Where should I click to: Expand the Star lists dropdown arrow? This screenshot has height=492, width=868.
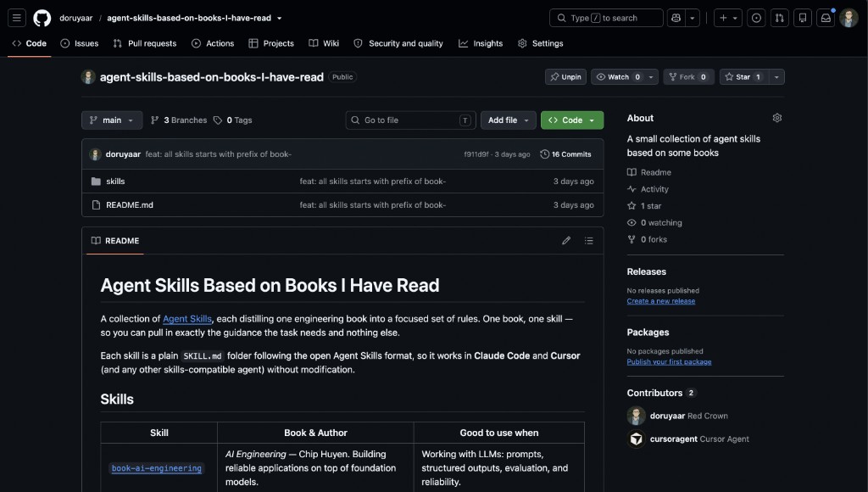click(x=776, y=77)
